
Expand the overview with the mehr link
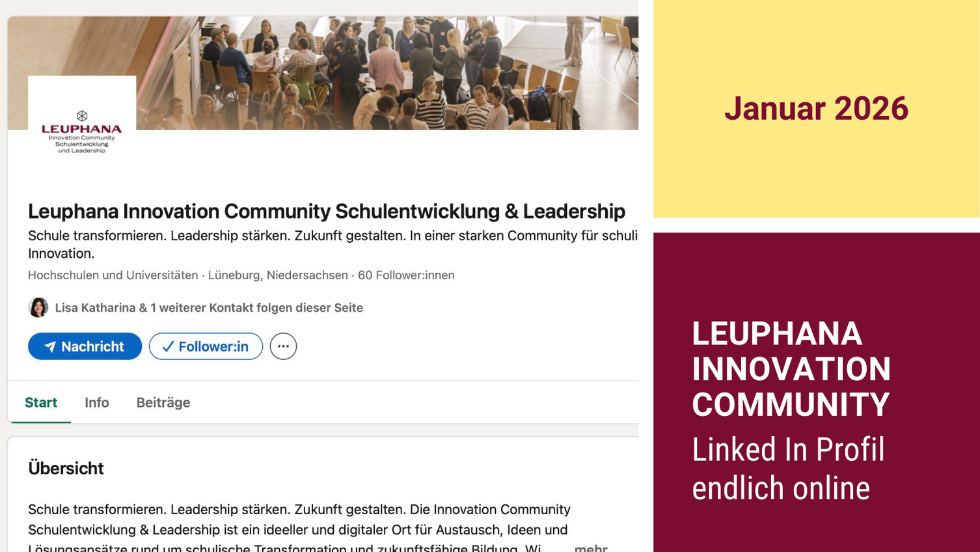590,547
